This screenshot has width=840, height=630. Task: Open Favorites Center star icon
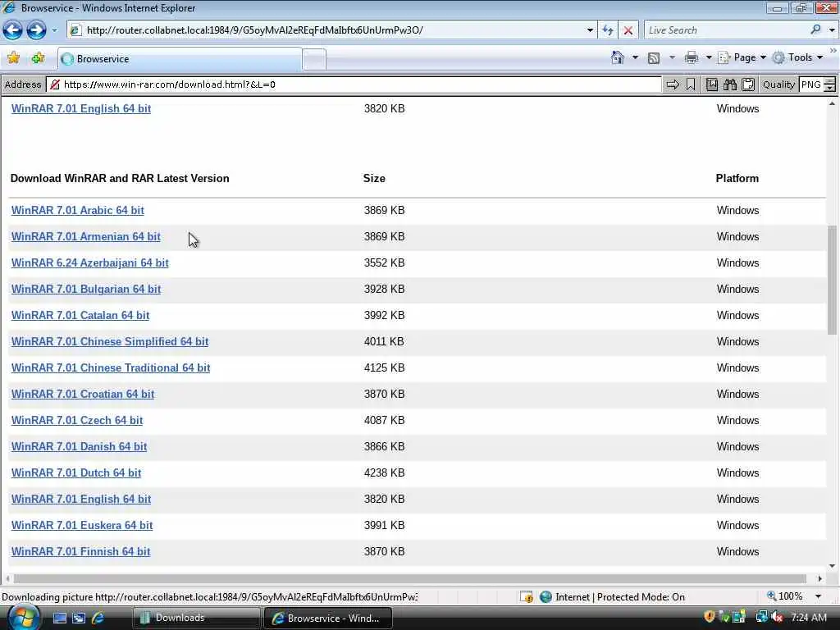pyautogui.click(x=13, y=58)
